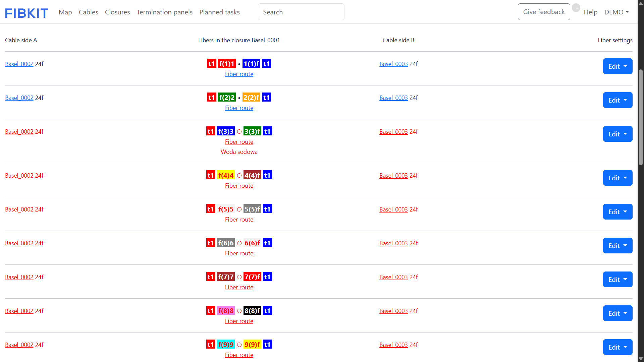Select the yellow f(4)4 fiber badge
Image resolution: width=644 pixels, height=362 pixels.
(226, 175)
